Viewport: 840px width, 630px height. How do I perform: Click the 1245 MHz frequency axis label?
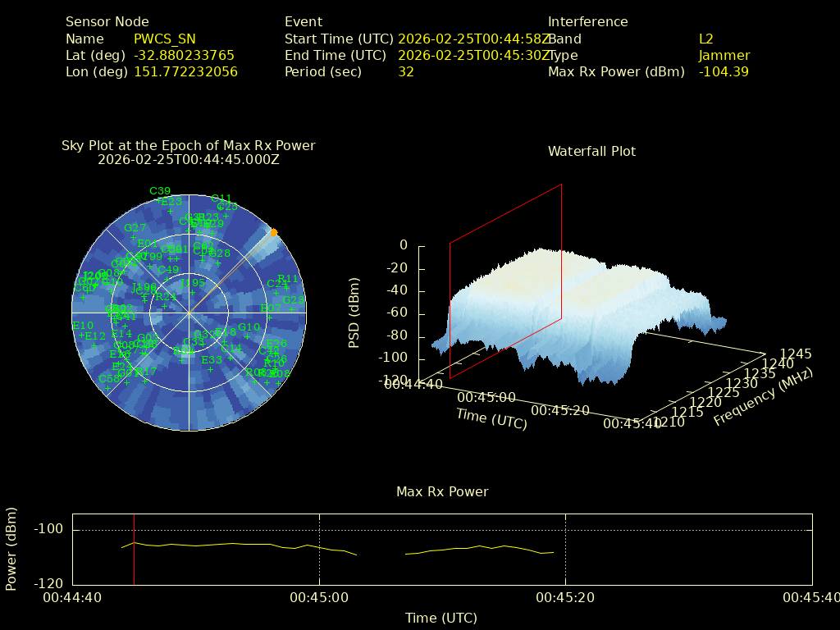(x=795, y=354)
